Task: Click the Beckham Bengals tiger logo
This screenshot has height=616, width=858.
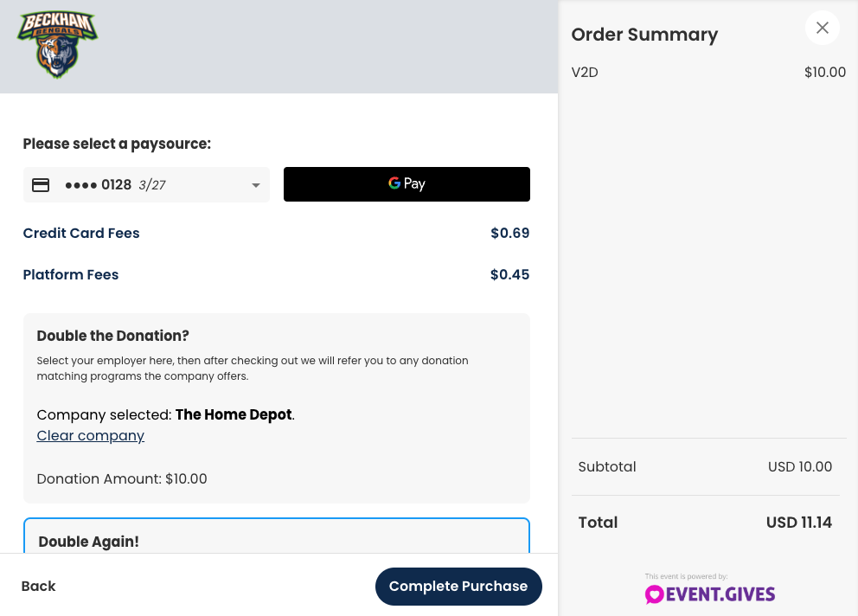Action: tap(57, 44)
